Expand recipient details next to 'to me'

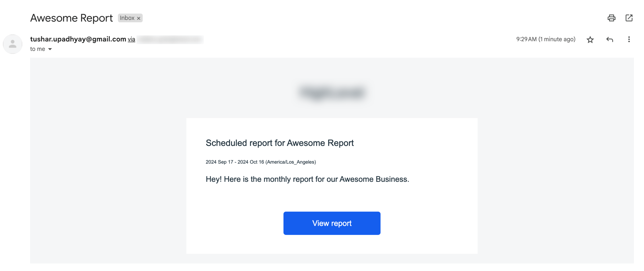[50, 49]
